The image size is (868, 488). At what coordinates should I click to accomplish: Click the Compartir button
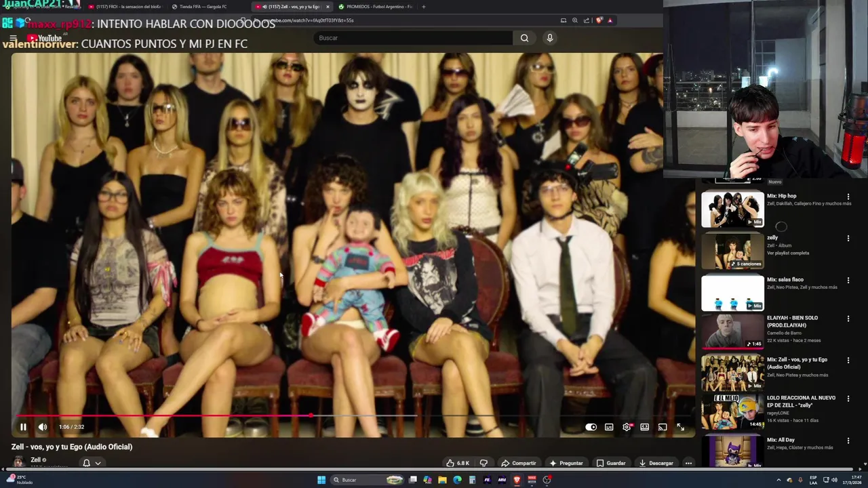click(x=519, y=463)
